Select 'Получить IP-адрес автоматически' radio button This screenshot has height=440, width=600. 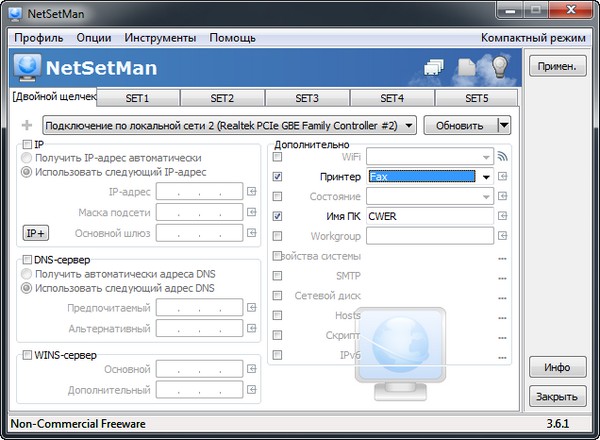(27, 158)
